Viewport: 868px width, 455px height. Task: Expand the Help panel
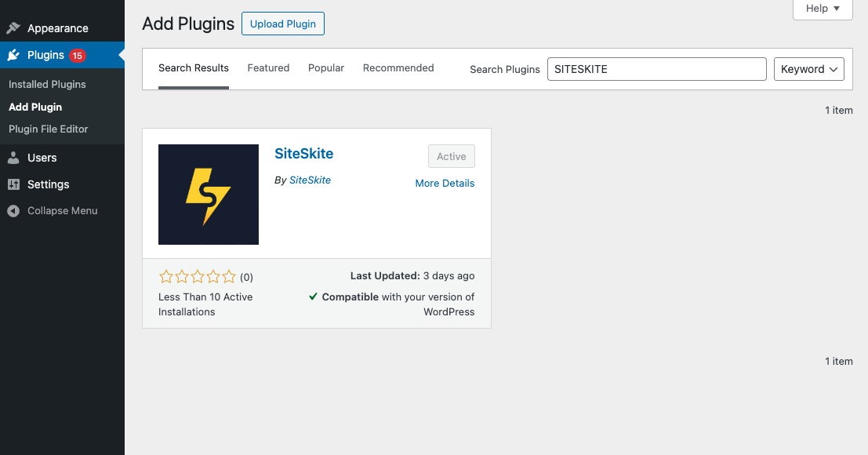pyautogui.click(x=823, y=9)
